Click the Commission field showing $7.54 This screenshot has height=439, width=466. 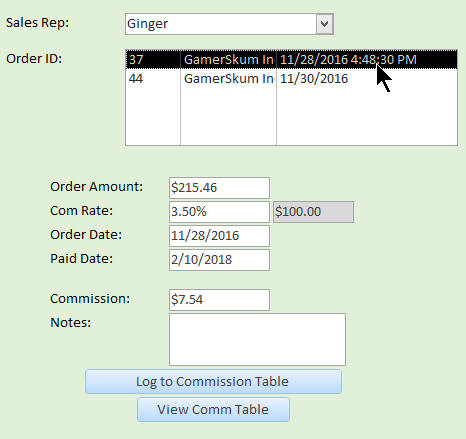point(219,300)
